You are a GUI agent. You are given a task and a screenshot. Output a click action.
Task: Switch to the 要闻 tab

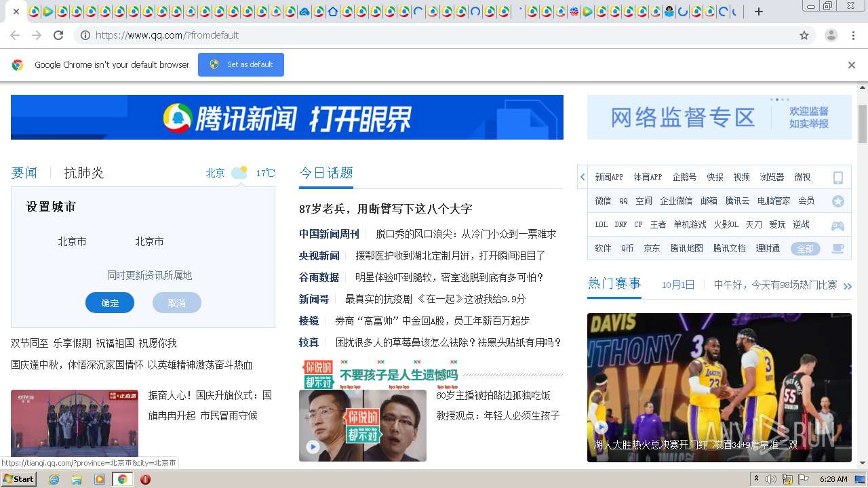coord(24,173)
